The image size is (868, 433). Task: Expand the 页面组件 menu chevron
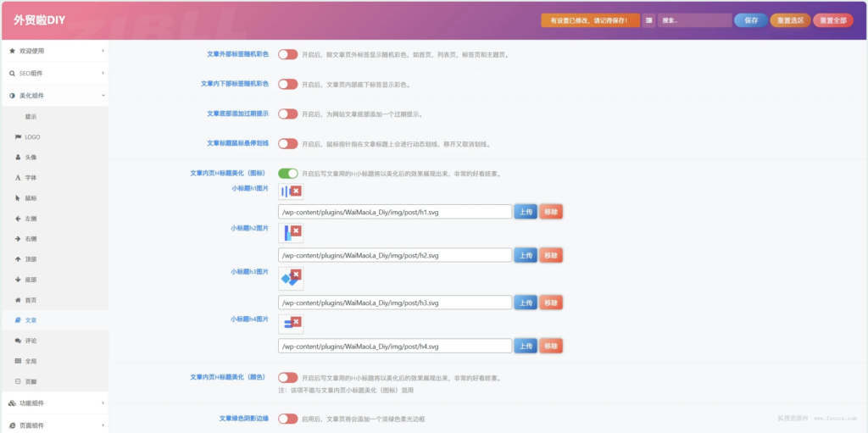pyautogui.click(x=103, y=426)
